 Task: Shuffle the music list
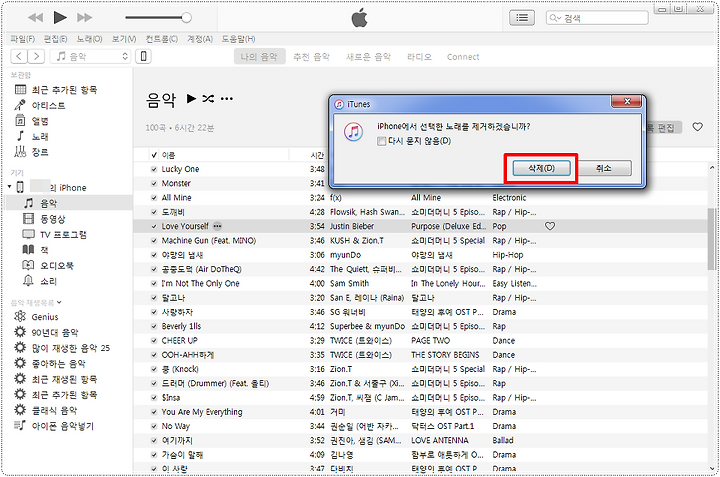[x=208, y=98]
